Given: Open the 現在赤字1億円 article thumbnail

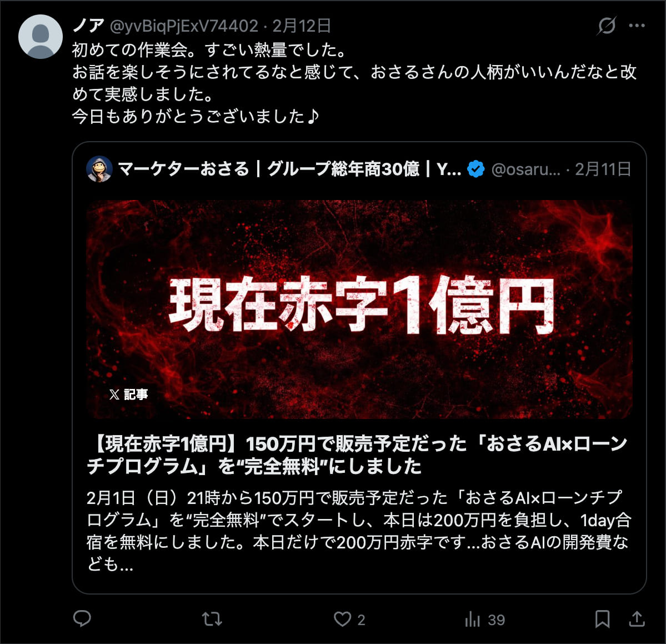Looking at the screenshot, I should 359,309.
